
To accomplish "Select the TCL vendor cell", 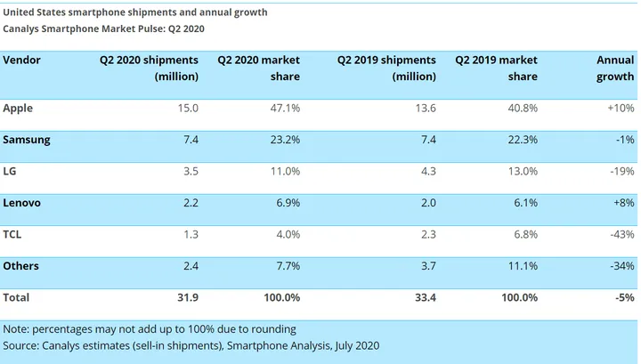I will point(12,234).
